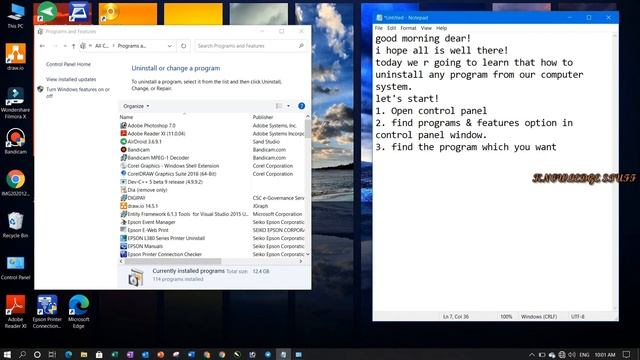The width and height of the screenshot is (640, 360).
Task: Open the blue Help icon in Programs and Features
Action: pyautogui.click(x=301, y=106)
